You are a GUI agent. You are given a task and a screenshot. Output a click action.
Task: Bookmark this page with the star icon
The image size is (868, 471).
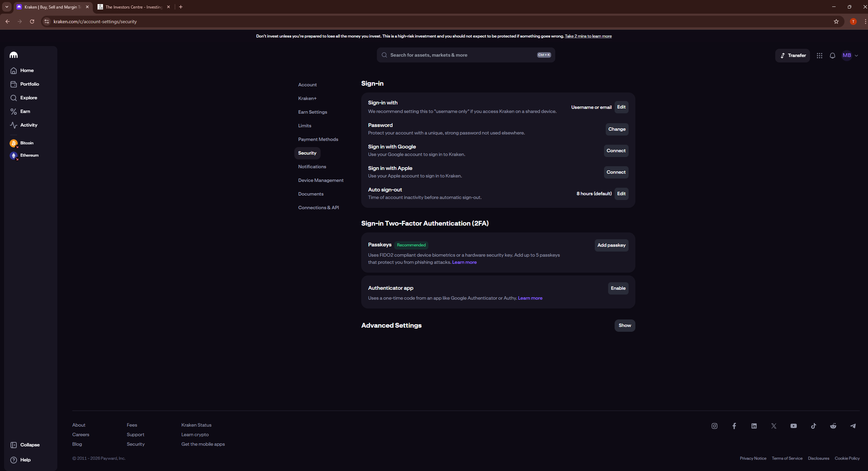click(836, 22)
